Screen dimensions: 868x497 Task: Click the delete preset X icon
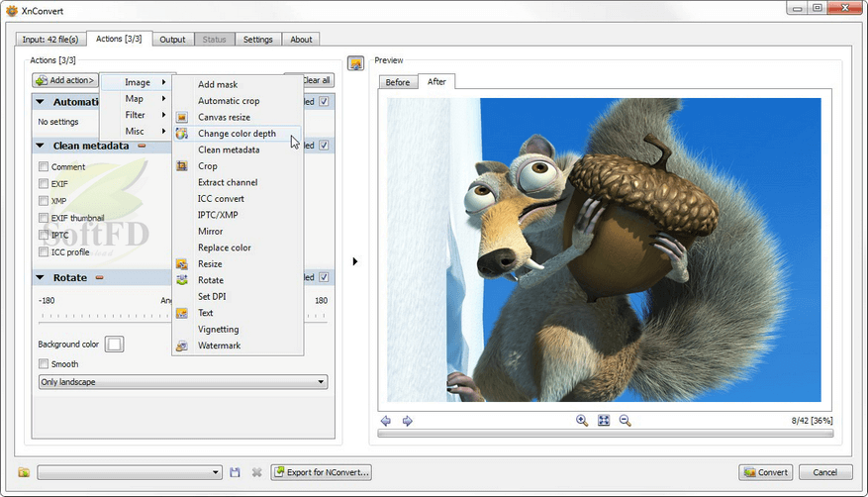(255, 473)
